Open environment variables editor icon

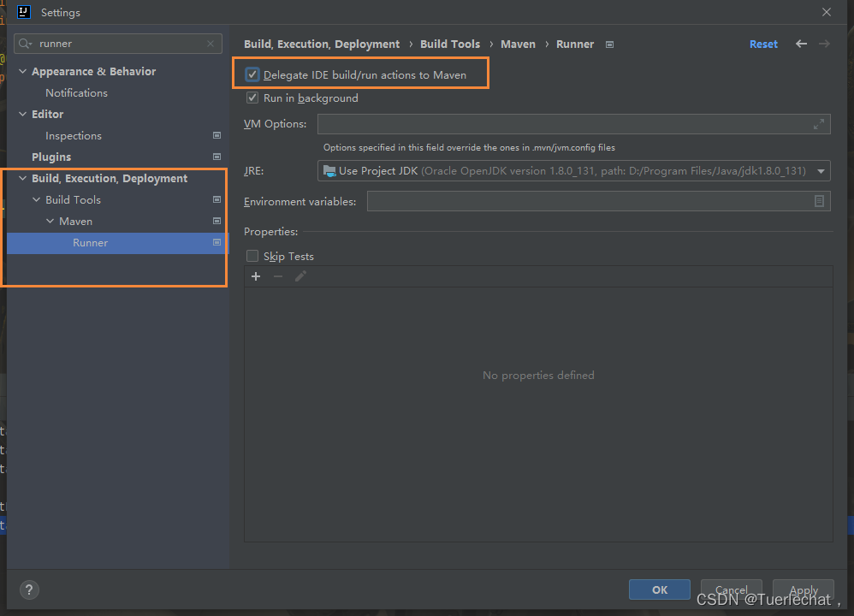tap(819, 201)
